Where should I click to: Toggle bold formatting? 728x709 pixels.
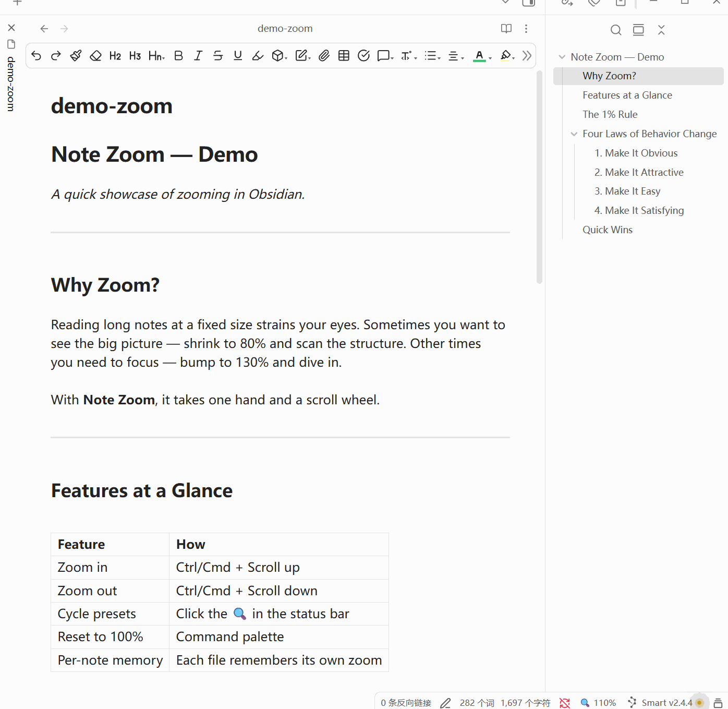(x=178, y=56)
